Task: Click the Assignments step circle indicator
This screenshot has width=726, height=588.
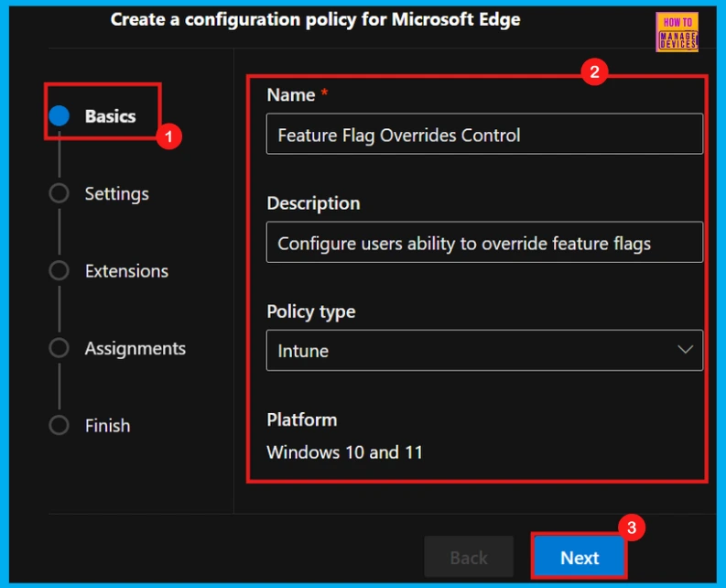Action: pos(60,348)
